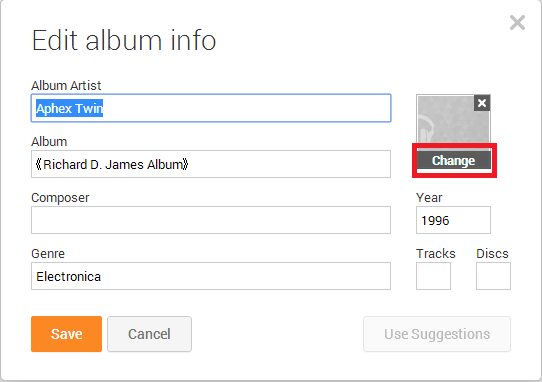
Task: Apply metadata with Use Suggestions
Action: (437, 334)
